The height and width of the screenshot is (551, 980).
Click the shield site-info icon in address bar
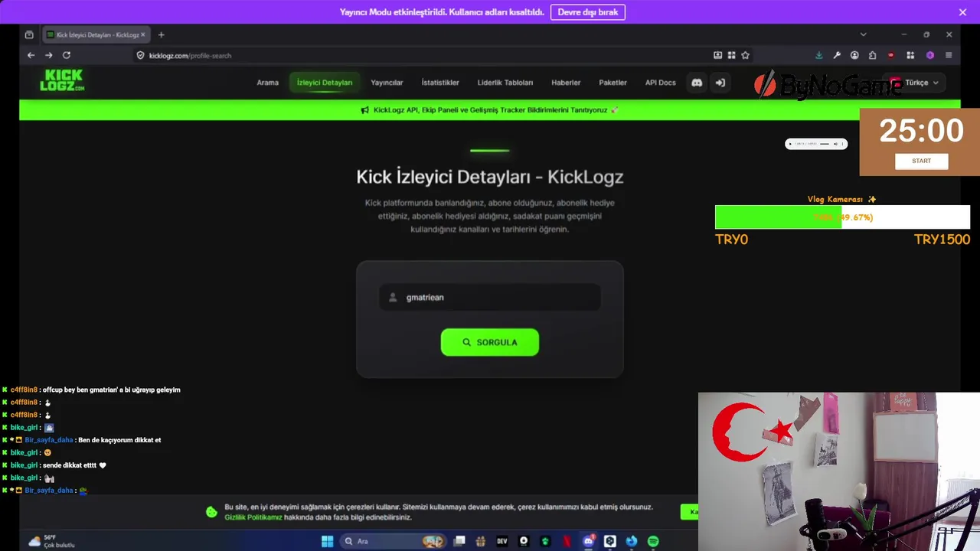[140, 55]
